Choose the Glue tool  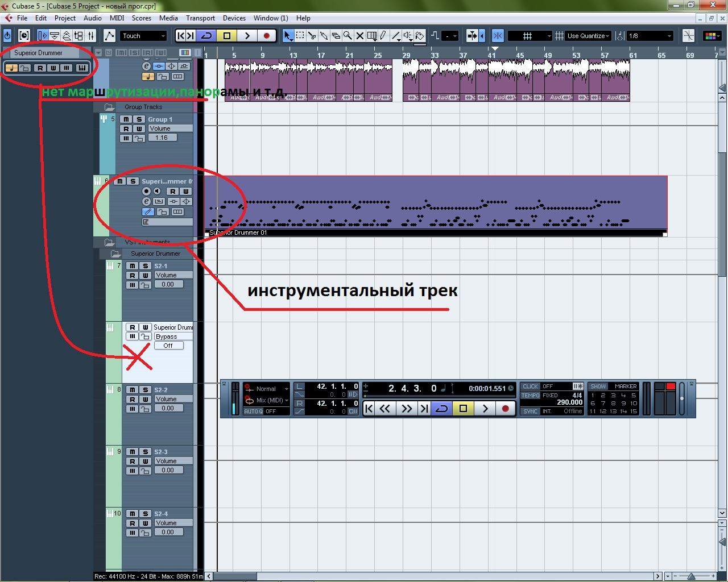click(324, 36)
